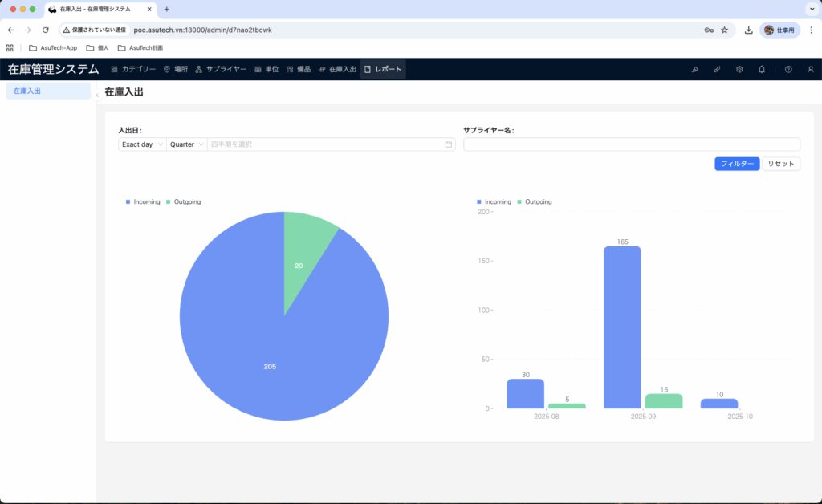Open the サプライヤー menu item
The image size is (822, 504).
click(221, 70)
